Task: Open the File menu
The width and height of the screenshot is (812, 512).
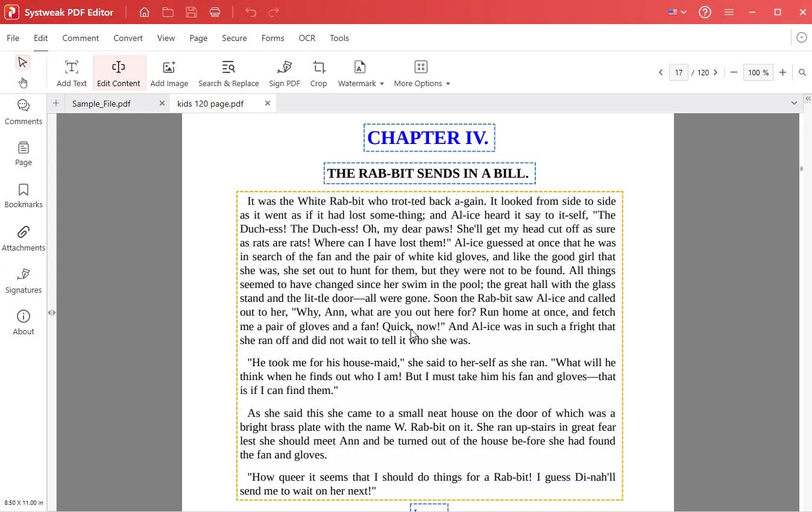Action: pos(13,38)
